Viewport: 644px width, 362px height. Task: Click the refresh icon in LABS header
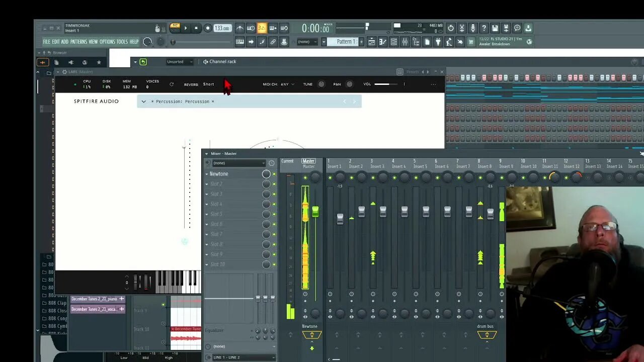coord(172,84)
